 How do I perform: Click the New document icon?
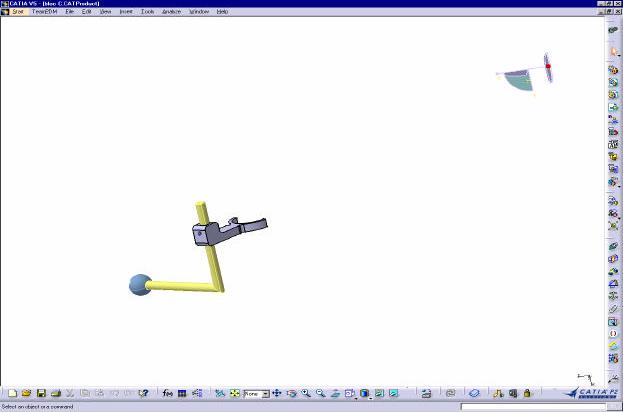point(12,394)
